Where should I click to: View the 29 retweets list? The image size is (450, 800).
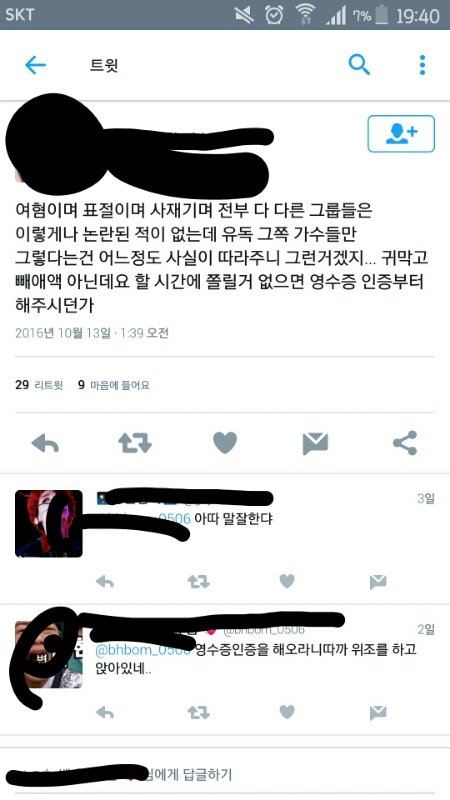pos(39,385)
